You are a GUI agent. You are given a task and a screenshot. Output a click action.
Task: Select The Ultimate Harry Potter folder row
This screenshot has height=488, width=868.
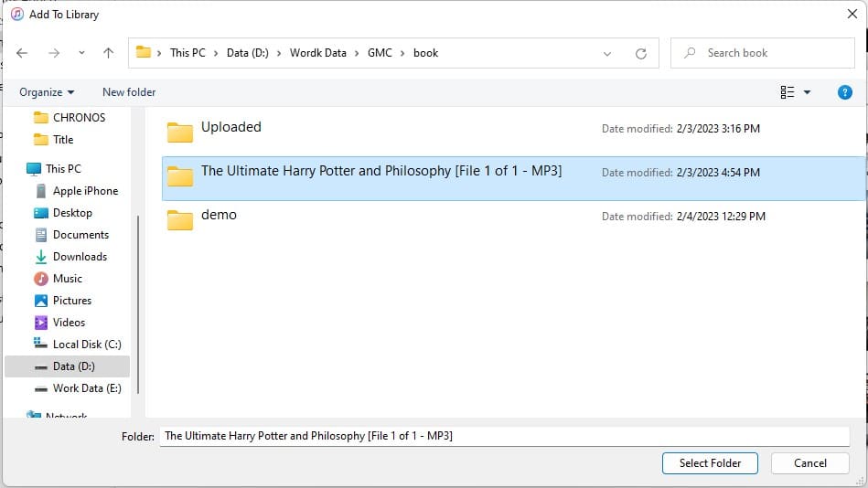(x=514, y=178)
